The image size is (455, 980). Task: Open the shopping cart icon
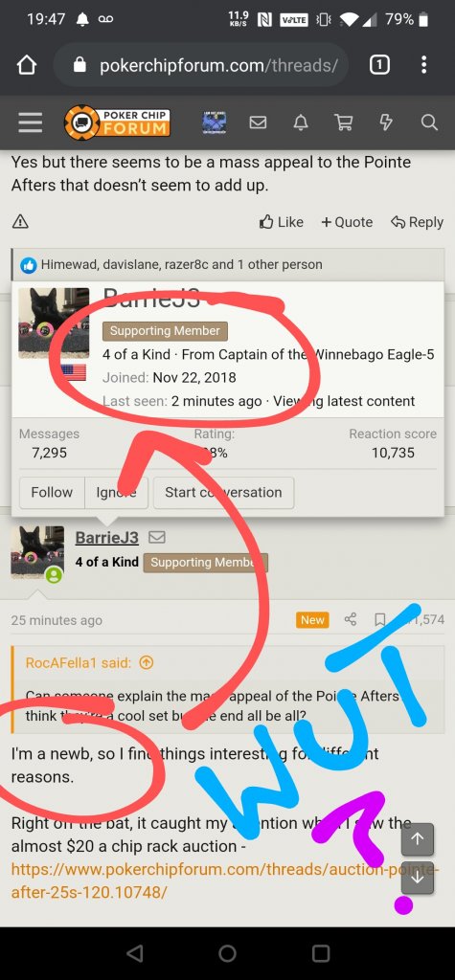344,122
